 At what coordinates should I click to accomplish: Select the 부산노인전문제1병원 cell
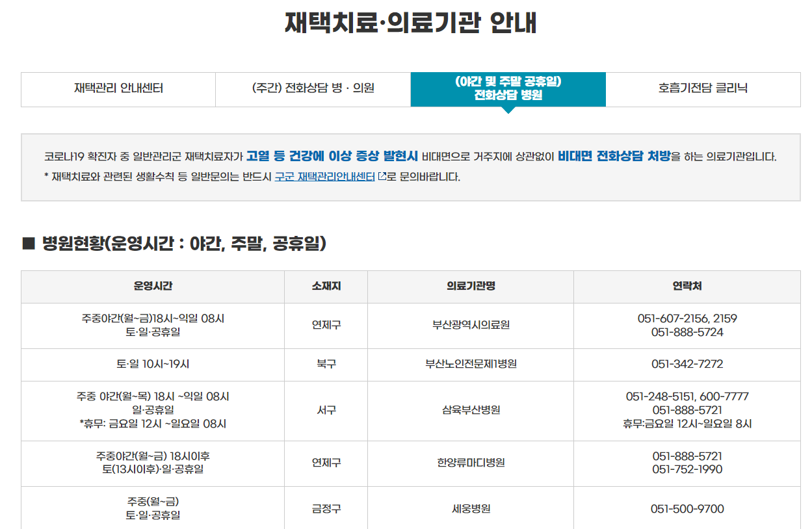tap(471, 365)
